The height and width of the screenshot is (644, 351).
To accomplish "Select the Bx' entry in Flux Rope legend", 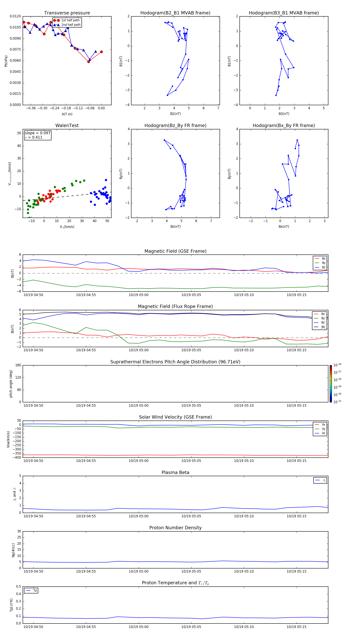I will click(320, 314).
